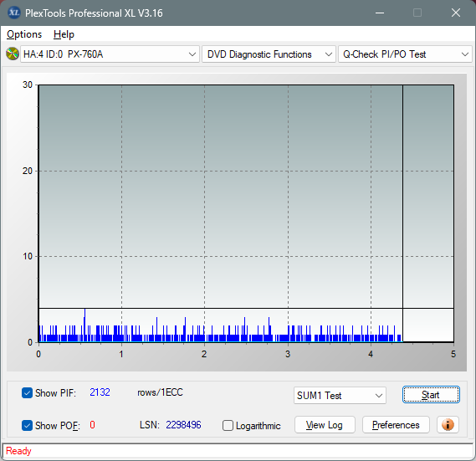Close the PlexTools Professional XL window
This screenshot has height=461, width=476.
coord(456,13)
